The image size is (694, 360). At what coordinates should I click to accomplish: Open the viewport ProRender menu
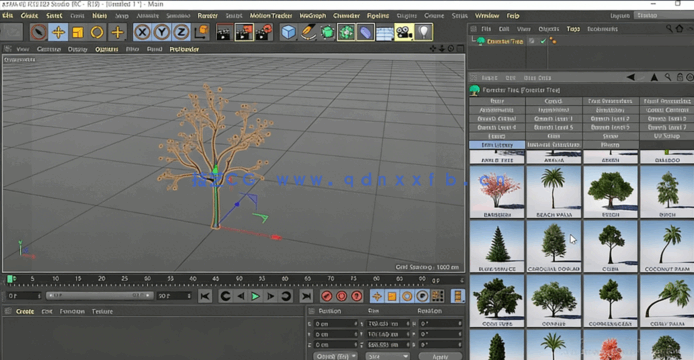184,49
